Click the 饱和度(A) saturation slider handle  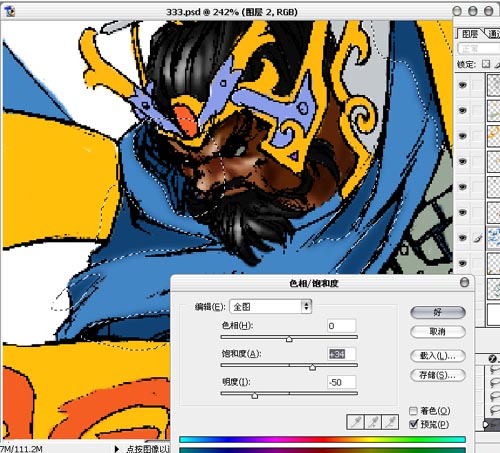pos(312,367)
